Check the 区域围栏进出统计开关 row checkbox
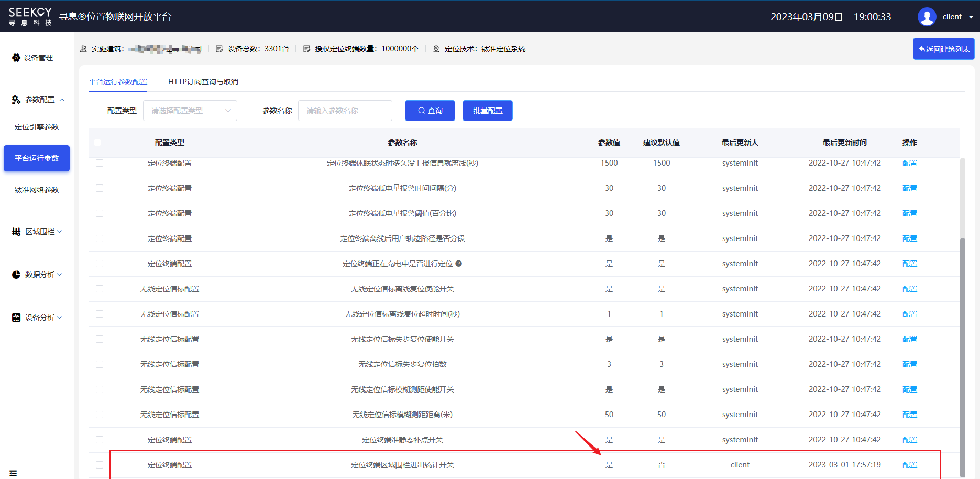Screen dimensions: 980x479 [x=100, y=465]
